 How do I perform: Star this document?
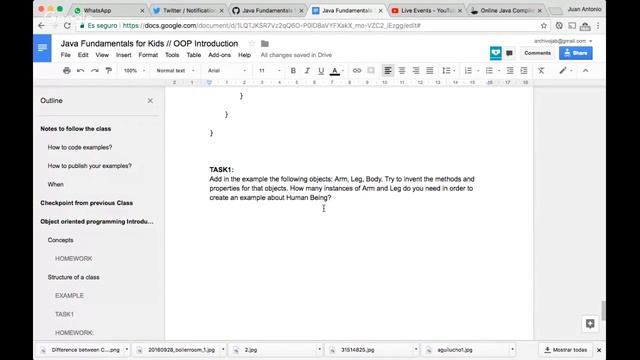251,43
